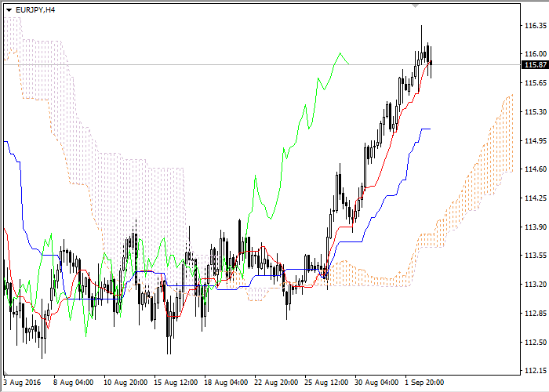Screen dimensions: 549x392
Task: Click the 115.65 price scale label
Action: [x=536, y=83]
